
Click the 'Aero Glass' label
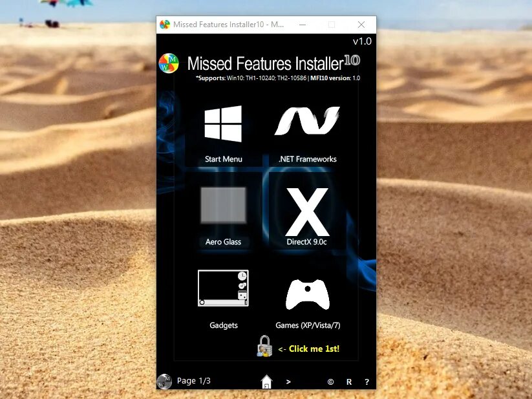click(x=223, y=242)
